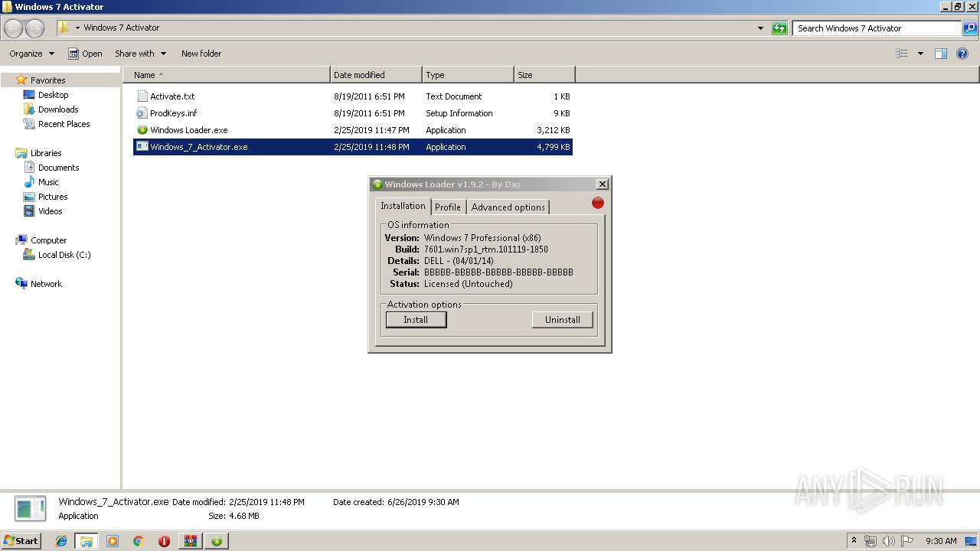This screenshot has width=980, height=551.
Task: Open the WinRAR taskbar button
Action: tap(190, 541)
